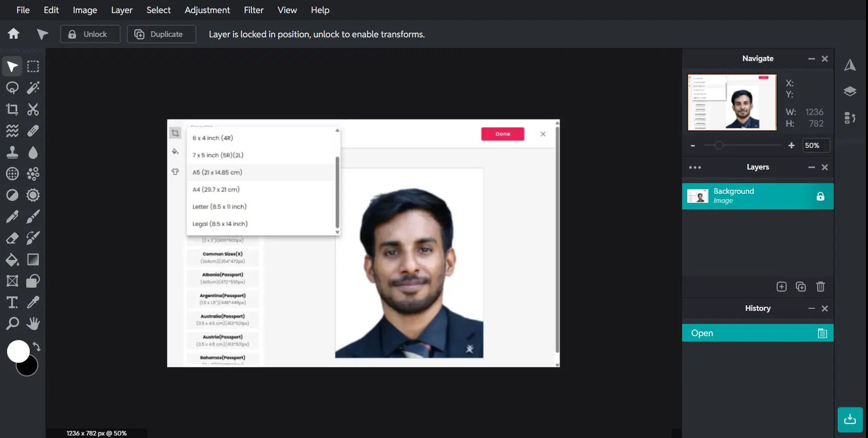Viewport: 868px width, 438px height.
Task: Open the Help menu
Action: [x=320, y=10]
